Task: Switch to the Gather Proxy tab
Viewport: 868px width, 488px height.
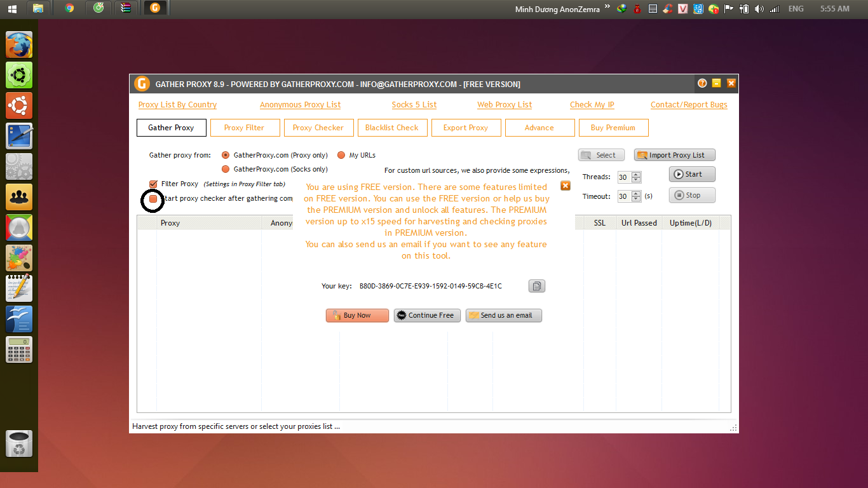Action: [172, 128]
